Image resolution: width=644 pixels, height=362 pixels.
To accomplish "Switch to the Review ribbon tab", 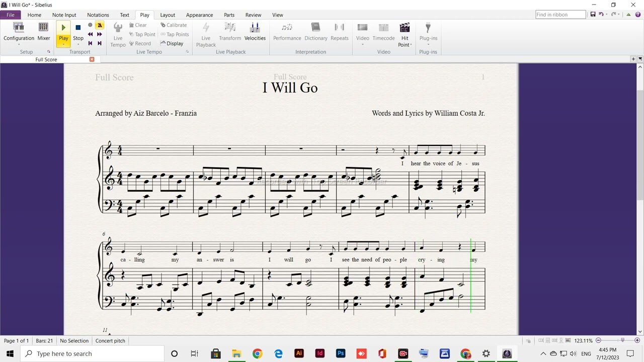I will point(253,15).
